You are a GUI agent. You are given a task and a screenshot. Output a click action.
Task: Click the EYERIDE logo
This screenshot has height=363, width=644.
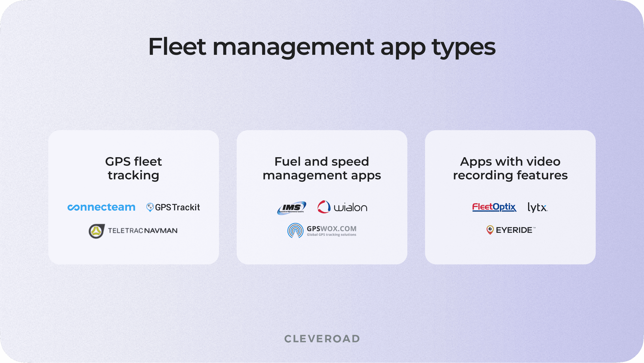511,230
